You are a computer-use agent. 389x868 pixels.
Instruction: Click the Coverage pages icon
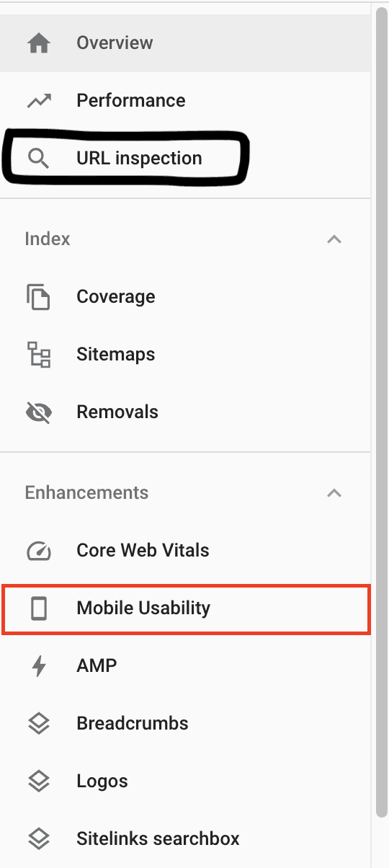[39, 297]
